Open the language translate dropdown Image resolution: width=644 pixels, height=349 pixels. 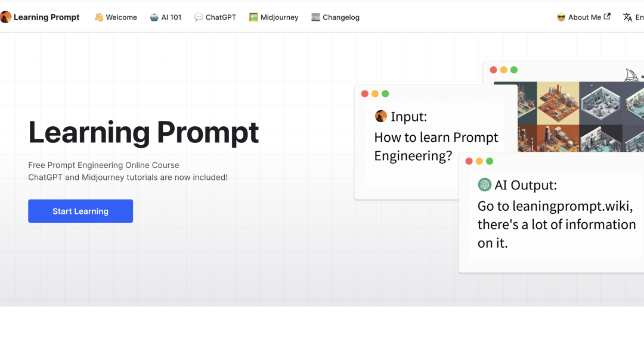point(633,17)
